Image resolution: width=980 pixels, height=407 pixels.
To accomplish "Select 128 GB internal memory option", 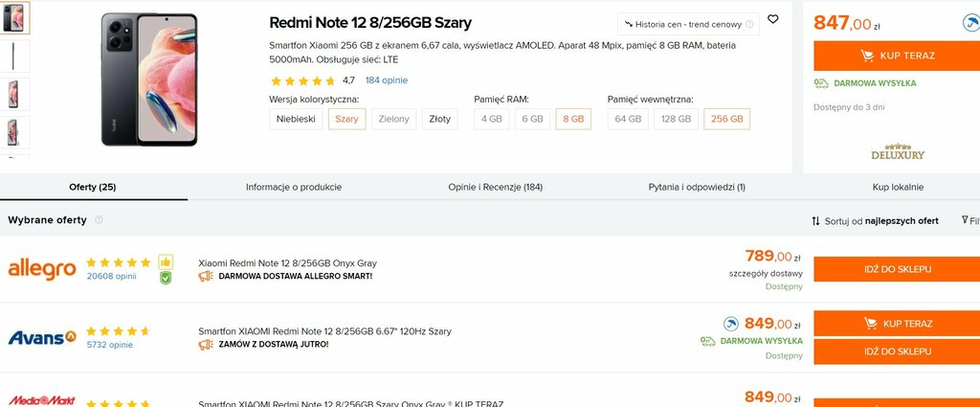I will coord(676,119).
